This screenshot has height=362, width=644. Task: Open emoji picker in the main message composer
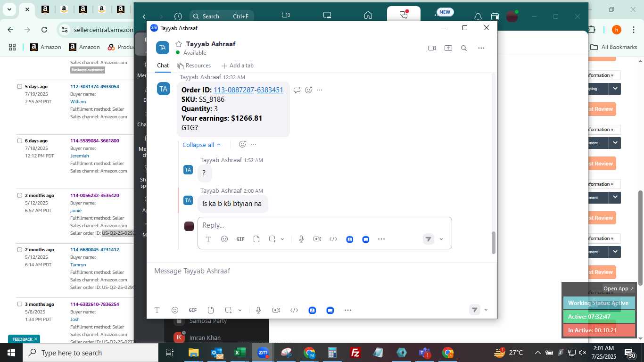[175, 310]
